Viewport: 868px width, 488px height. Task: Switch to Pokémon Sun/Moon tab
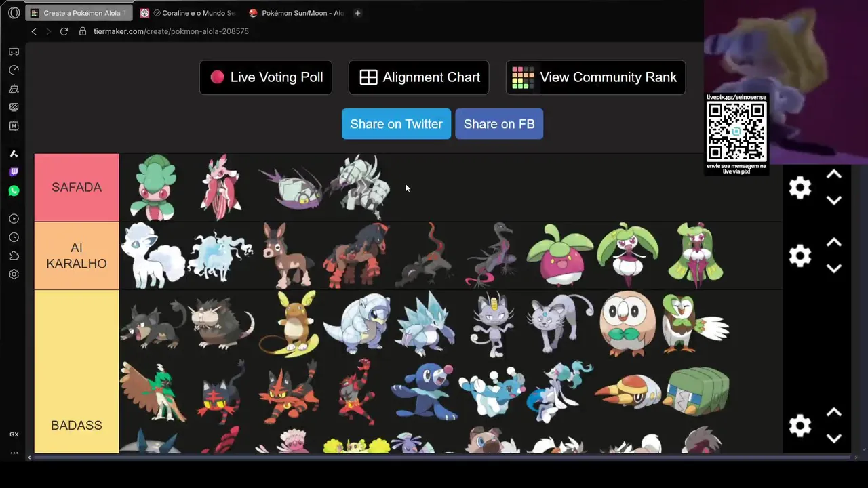pos(296,13)
